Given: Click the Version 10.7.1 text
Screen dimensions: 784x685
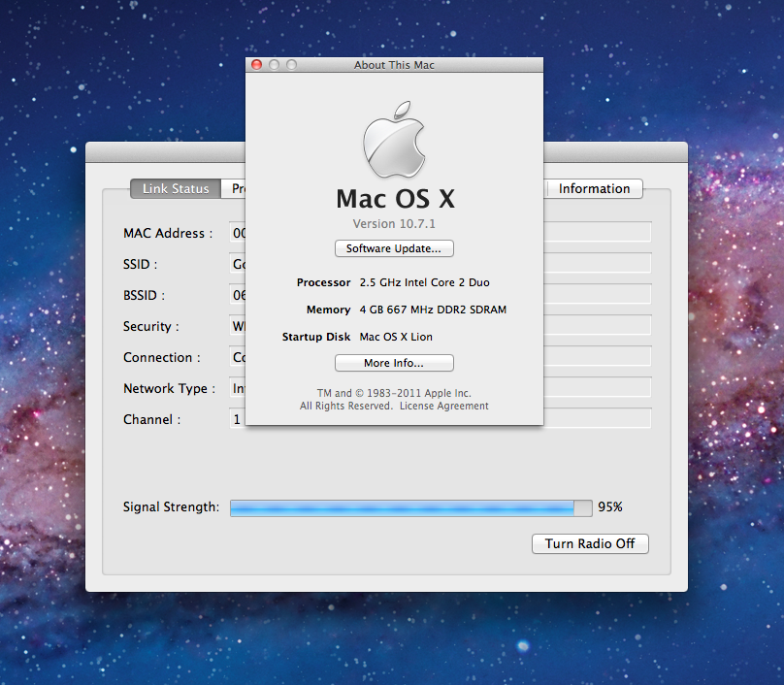Looking at the screenshot, I should (394, 223).
